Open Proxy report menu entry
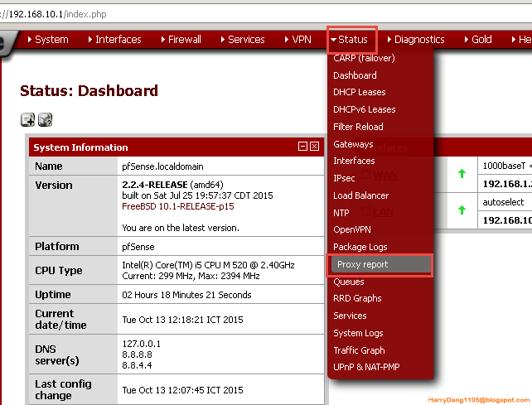Image resolution: width=532 pixels, height=405 pixels. tap(380, 264)
